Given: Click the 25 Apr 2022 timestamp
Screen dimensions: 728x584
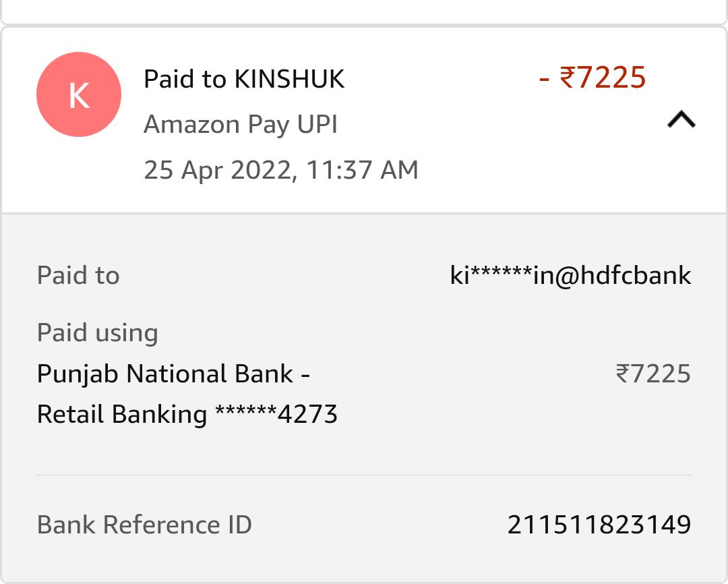Looking at the screenshot, I should click(x=281, y=170).
